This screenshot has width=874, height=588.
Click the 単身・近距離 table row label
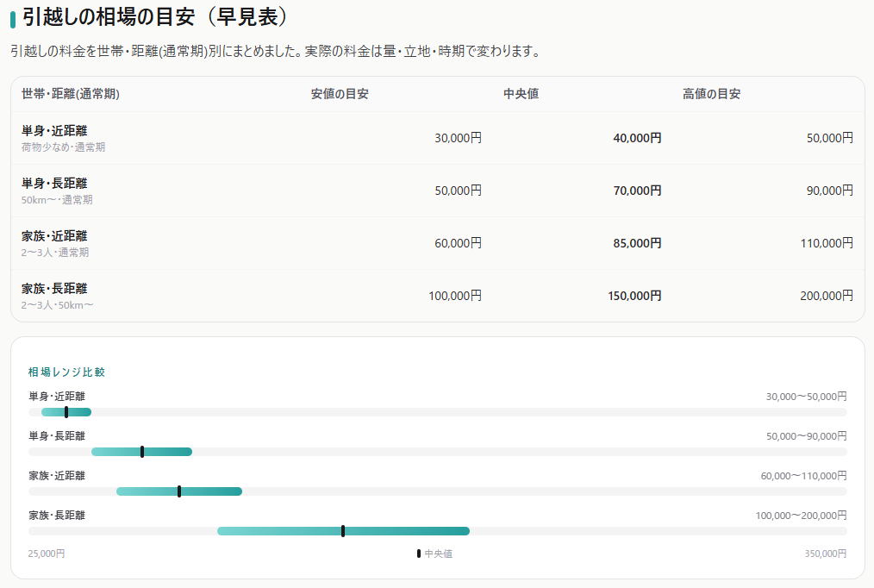point(54,131)
